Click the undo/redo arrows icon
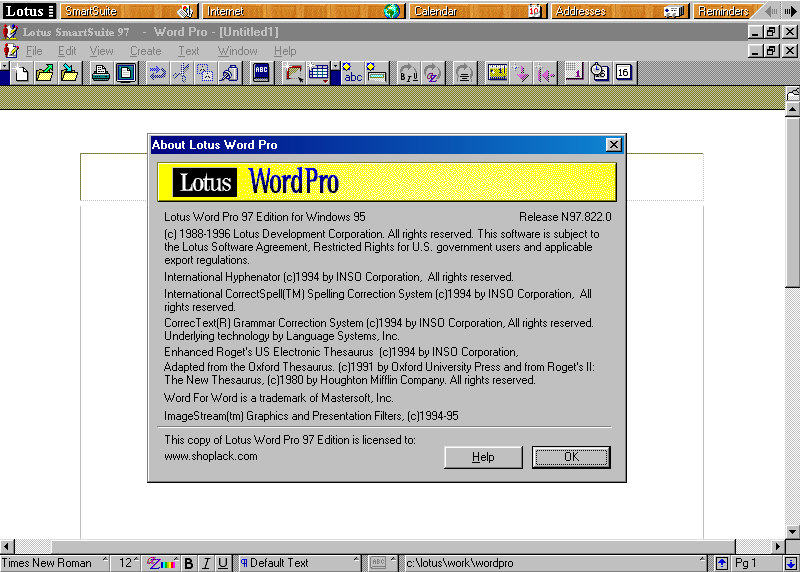The image size is (800, 572). coord(157,73)
